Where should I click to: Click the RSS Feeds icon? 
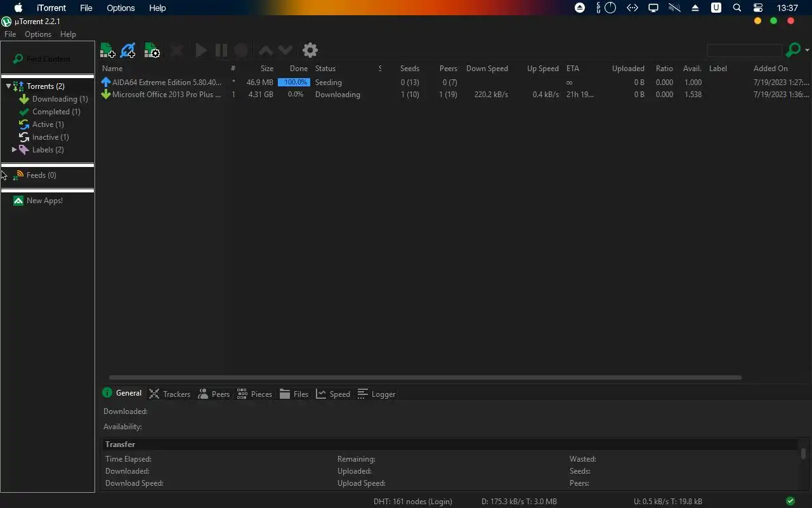click(x=18, y=175)
